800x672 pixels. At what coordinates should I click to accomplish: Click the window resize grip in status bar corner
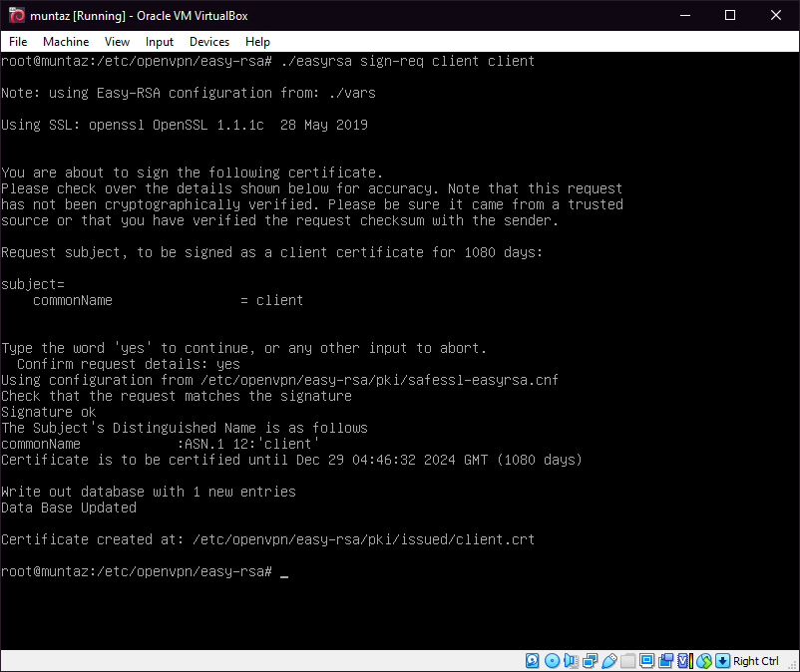click(x=792, y=665)
